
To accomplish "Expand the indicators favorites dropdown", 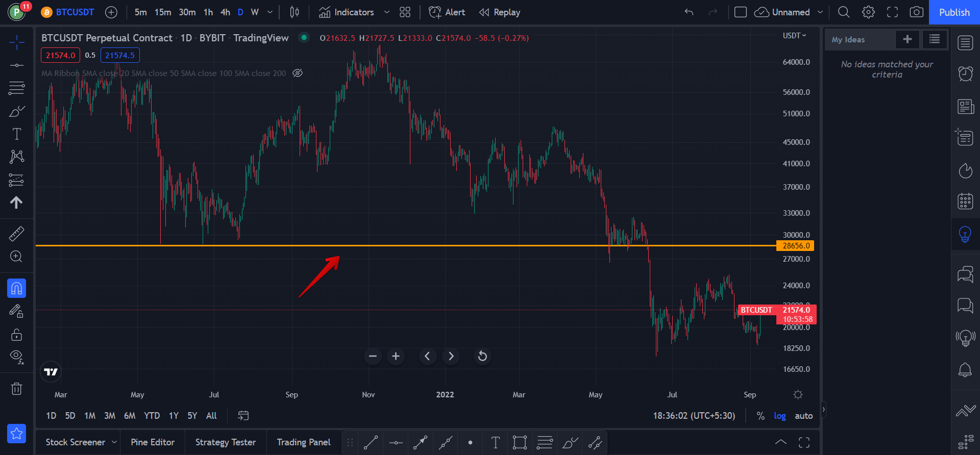I will [386, 12].
